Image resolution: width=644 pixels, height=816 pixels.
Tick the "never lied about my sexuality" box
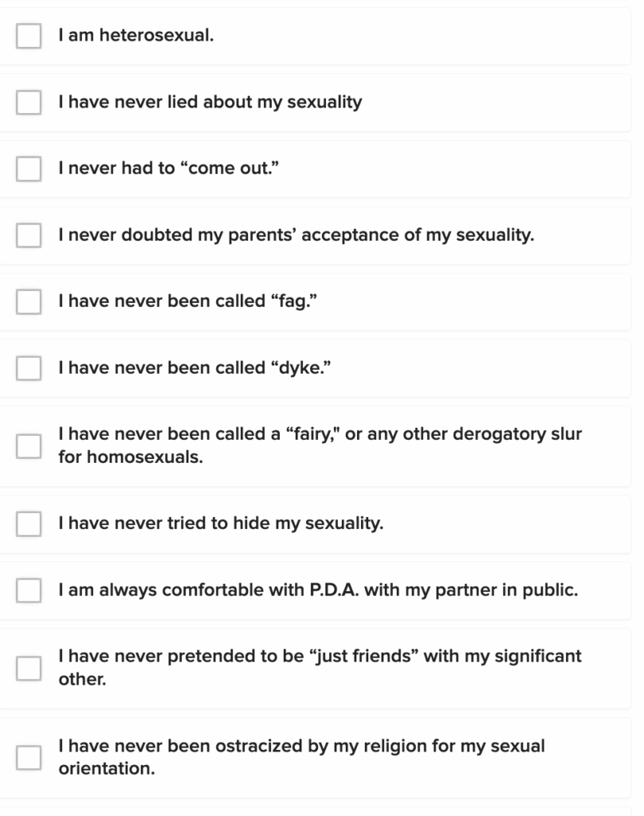click(29, 103)
